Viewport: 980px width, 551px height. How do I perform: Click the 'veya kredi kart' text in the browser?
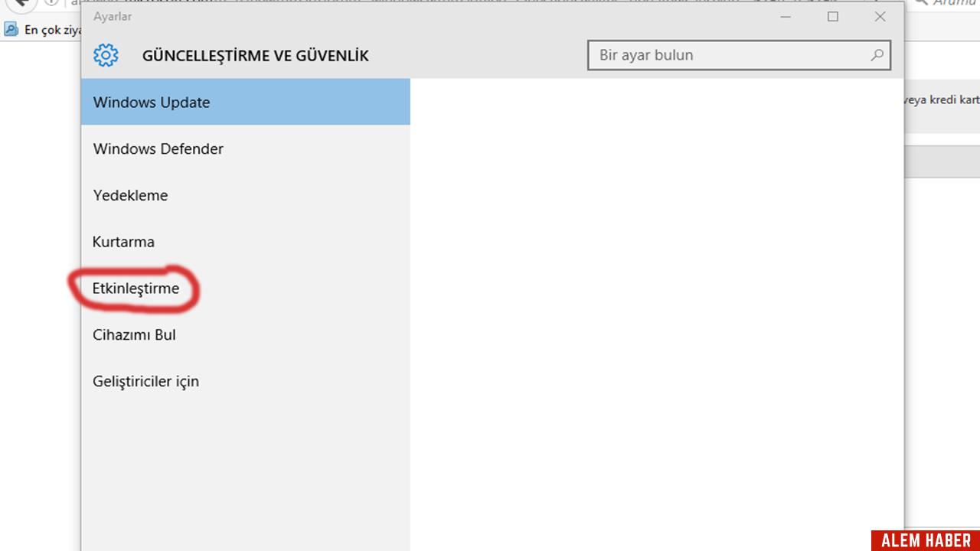pos(942,99)
